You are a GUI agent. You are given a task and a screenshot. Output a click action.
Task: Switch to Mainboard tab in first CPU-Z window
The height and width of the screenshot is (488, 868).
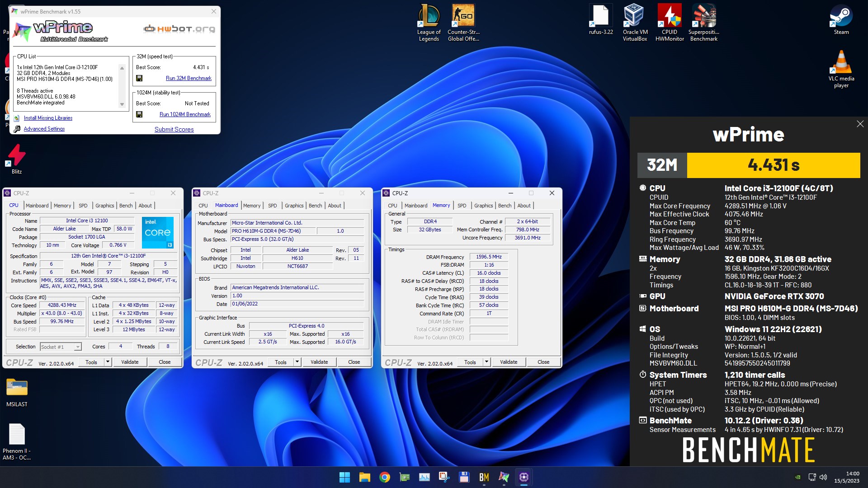(x=37, y=206)
